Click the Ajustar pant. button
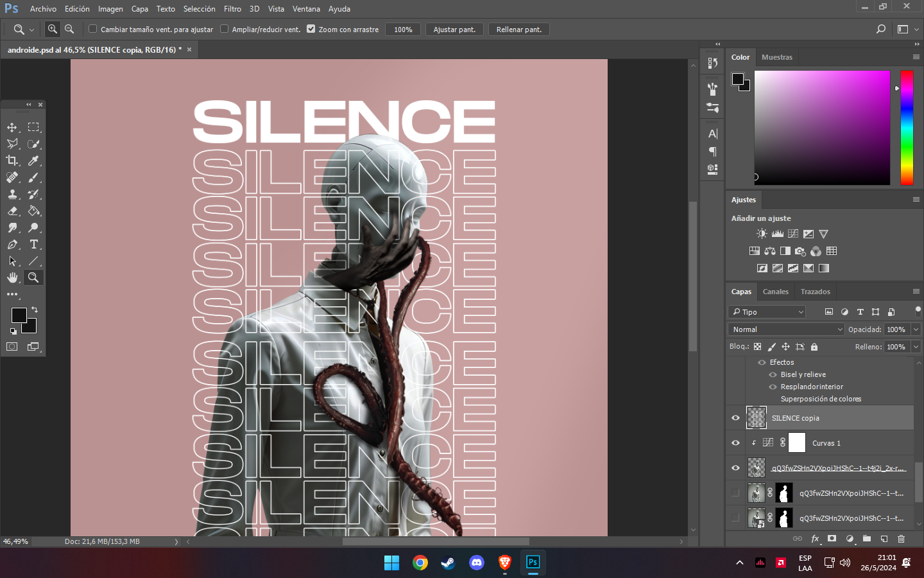The width and height of the screenshot is (924, 578). click(x=454, y=30)
